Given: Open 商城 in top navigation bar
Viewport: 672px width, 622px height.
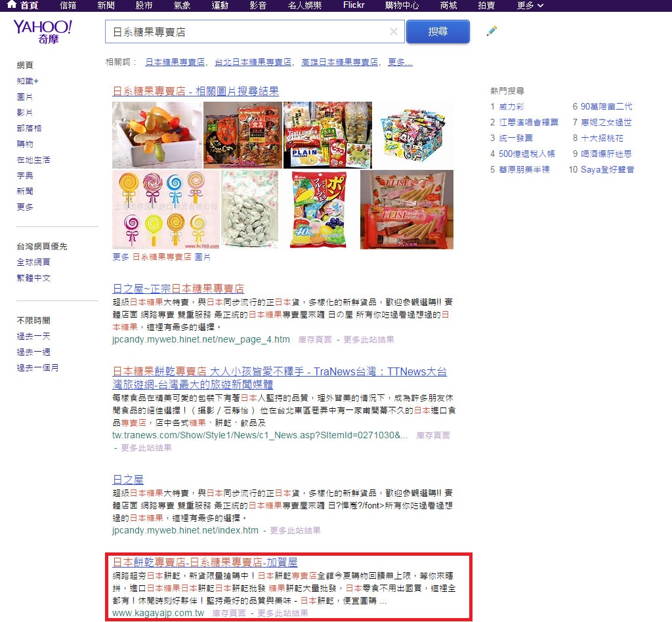Looking at the screenshot, I should (x=448, y=5).
